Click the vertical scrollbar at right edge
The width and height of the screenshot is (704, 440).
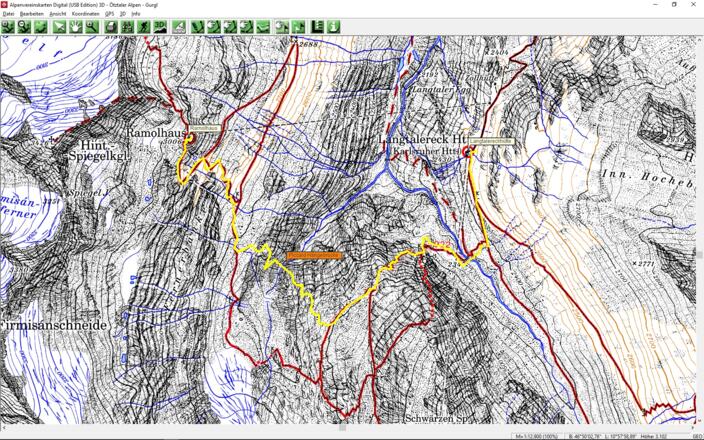(x=699, y=230)
